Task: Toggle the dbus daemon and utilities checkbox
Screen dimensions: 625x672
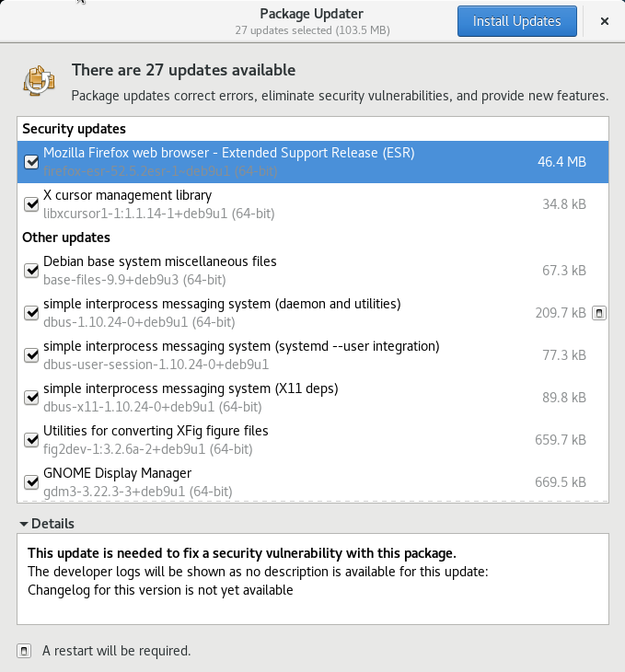Action: coord(31,313)
